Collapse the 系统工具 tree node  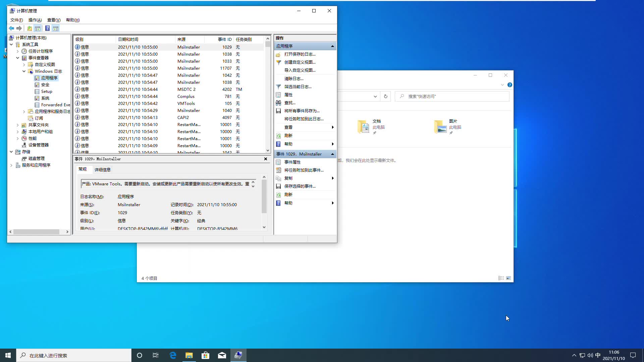coord(11,45)
